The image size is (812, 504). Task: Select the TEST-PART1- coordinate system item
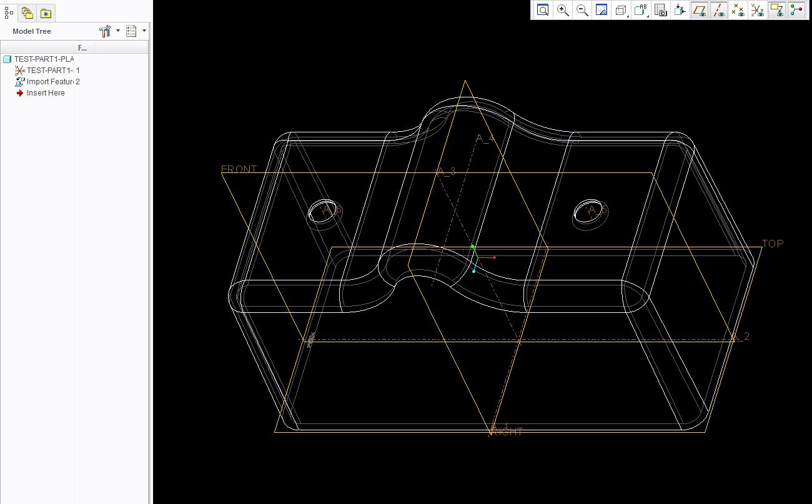[44, 71]
